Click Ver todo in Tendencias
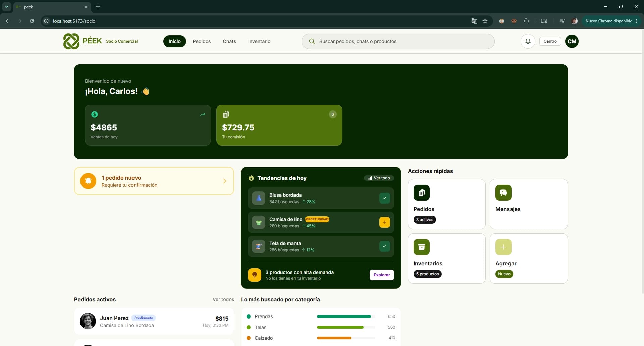The image size is (644, 346). pyautogui.click(x=379, y=178)
